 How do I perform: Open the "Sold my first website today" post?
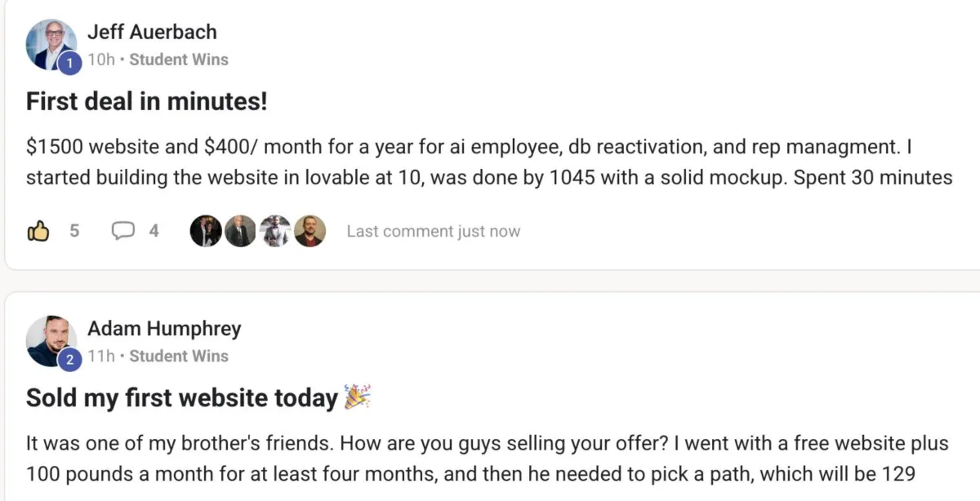tap(181, 398)
